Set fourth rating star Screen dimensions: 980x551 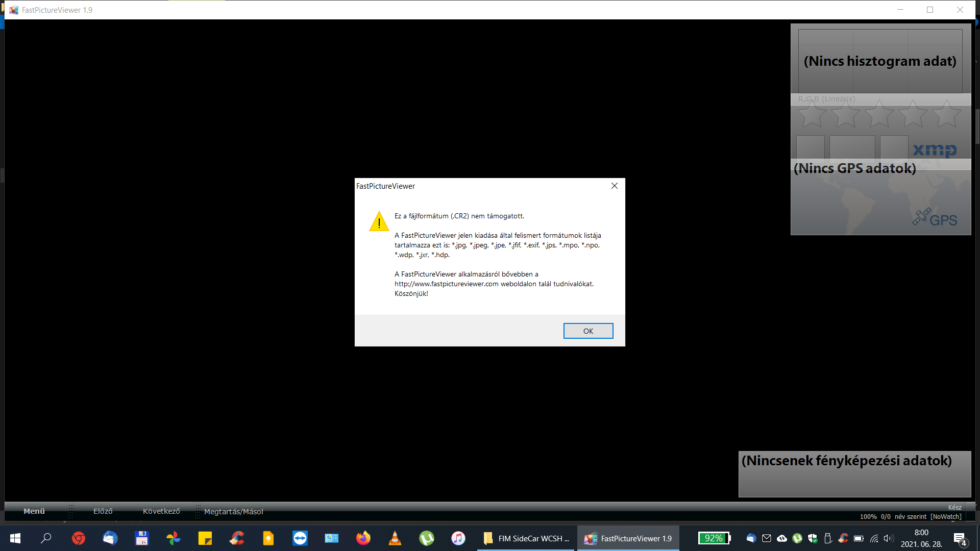913,114
